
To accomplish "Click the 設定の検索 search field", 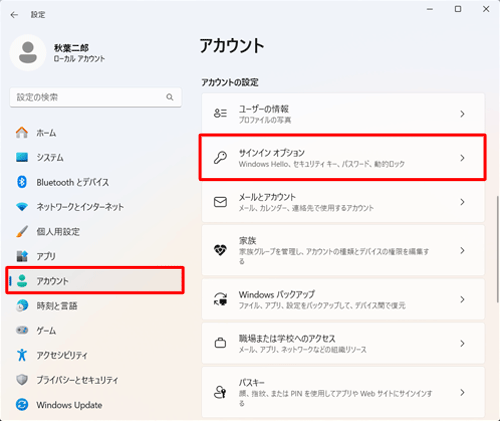I will [96, 97].
